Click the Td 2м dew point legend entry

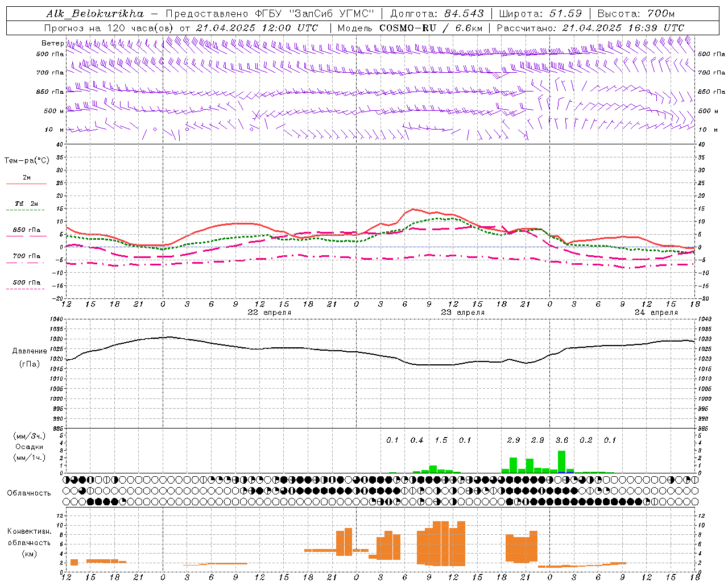click(26, 203)
